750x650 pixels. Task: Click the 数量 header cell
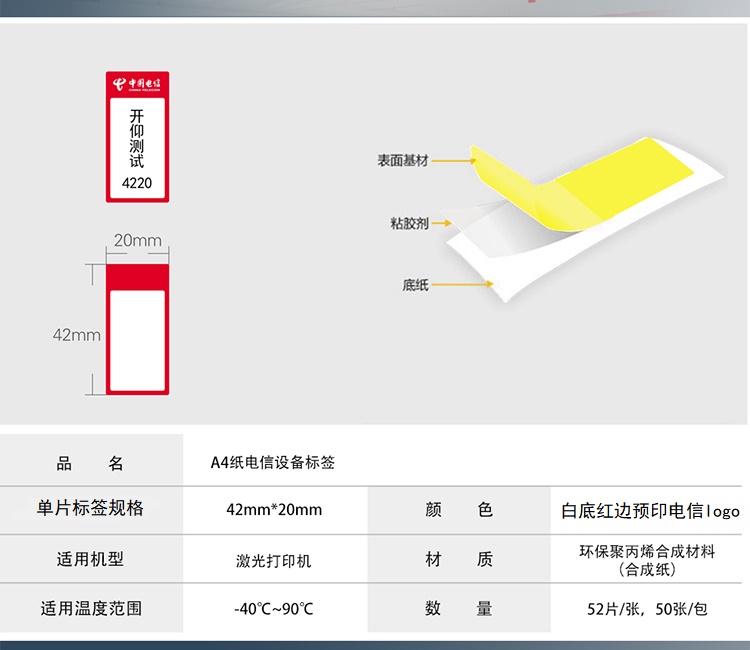[x=459, y=608]
